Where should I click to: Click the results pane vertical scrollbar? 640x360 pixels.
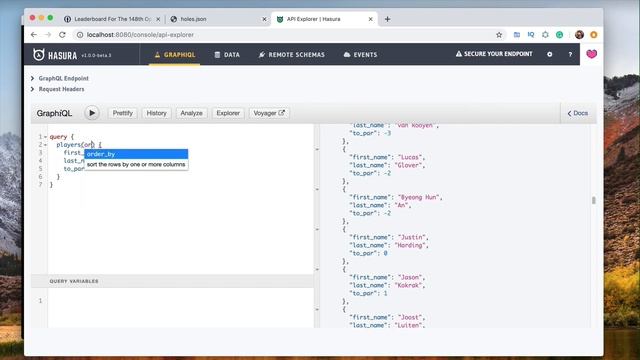click(594, 200)
